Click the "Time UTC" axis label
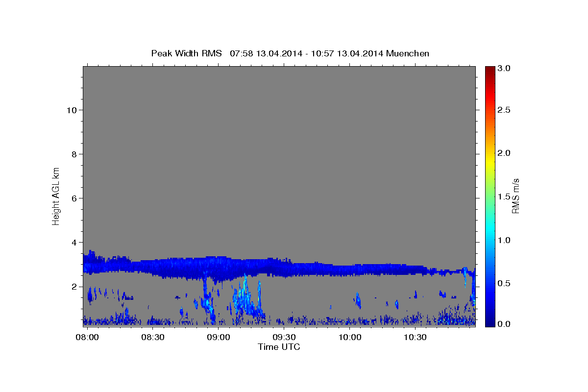588x392 pixels. (279, 347)
